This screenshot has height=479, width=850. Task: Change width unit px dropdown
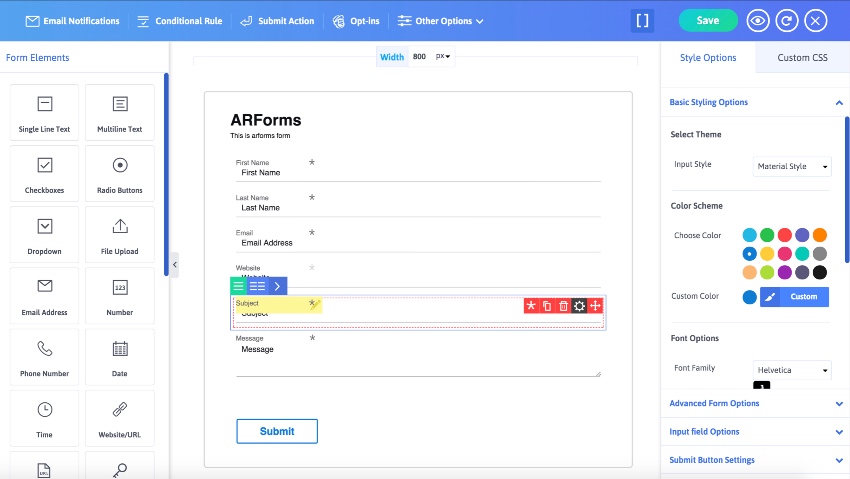(443, 56)
